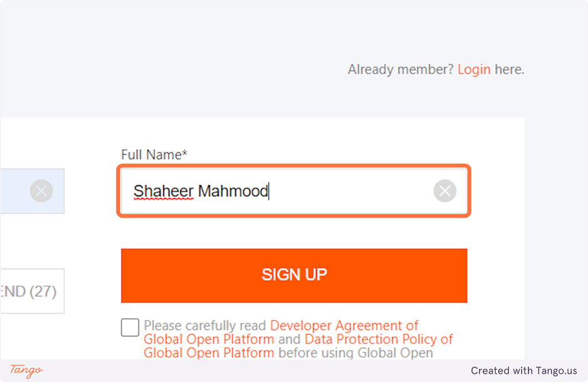588x382 pixels.
Task: Click the before using Global Open text
Action: tap(355, 353)
